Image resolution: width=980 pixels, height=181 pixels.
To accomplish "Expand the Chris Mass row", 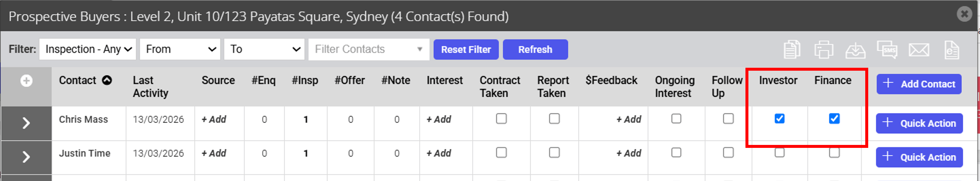I will point(26,123).
